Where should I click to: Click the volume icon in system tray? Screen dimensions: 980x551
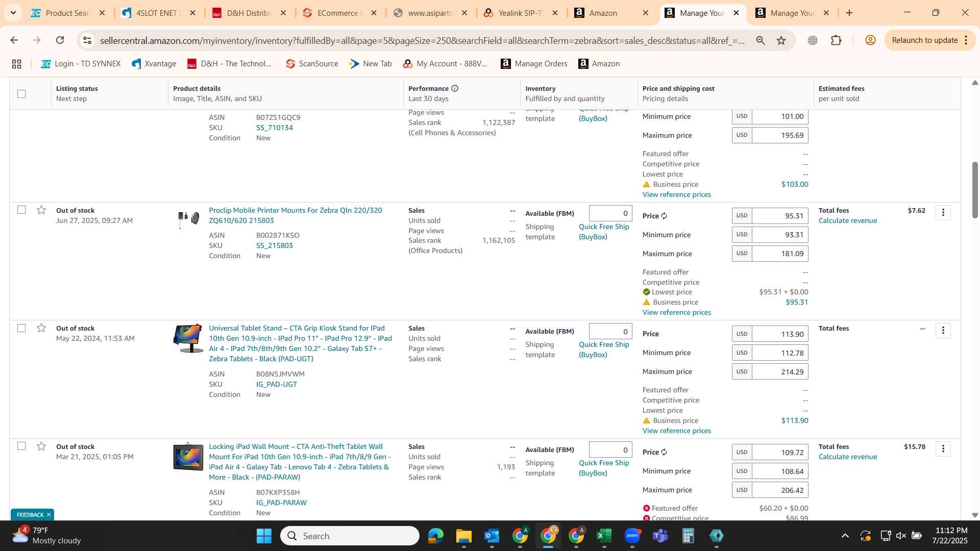[x=901, y=536]
